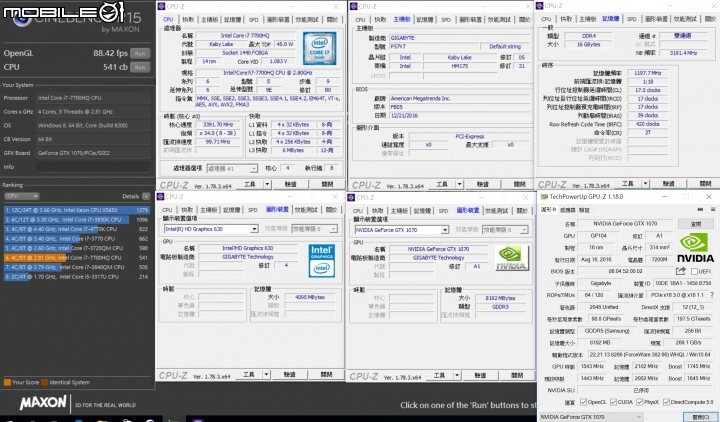Click the NVIDIA logo in GPU-Z
The width and height of the screenshot is (720, 422).
696,248
